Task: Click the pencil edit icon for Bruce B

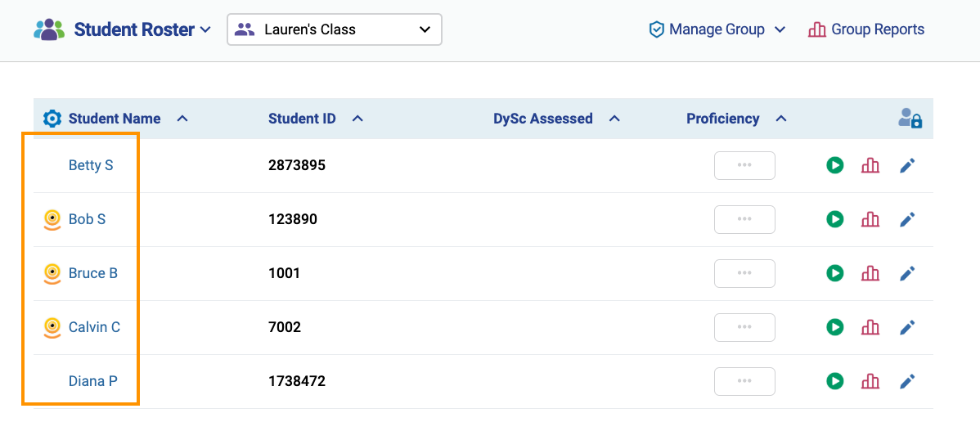Action: pyautogui.click(x=907, y=273)
